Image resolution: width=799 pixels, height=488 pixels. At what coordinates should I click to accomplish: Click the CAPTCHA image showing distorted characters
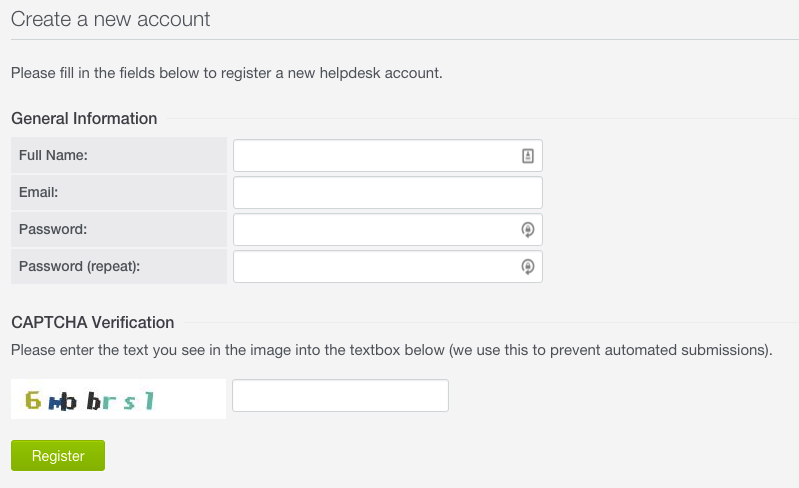118,399
